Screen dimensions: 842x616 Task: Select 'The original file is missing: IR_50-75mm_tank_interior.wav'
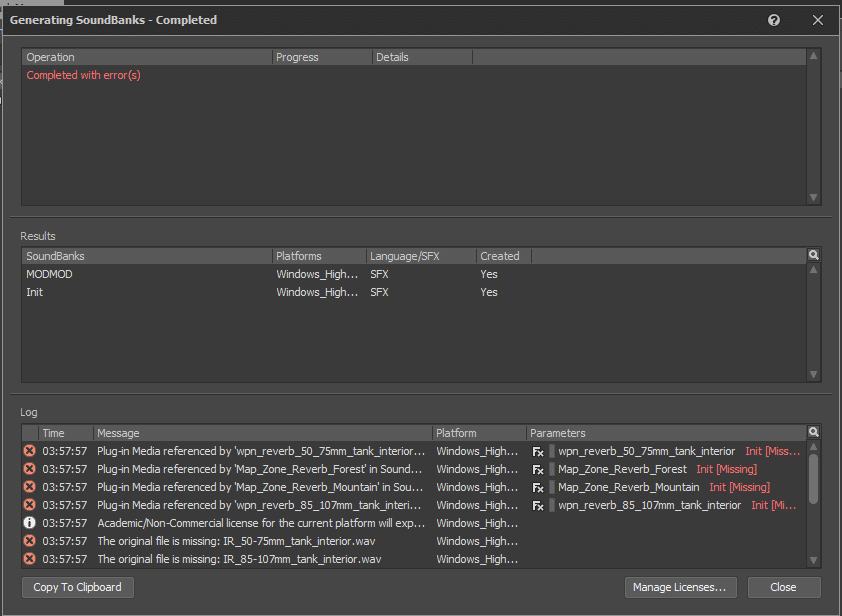coord(236,541)
